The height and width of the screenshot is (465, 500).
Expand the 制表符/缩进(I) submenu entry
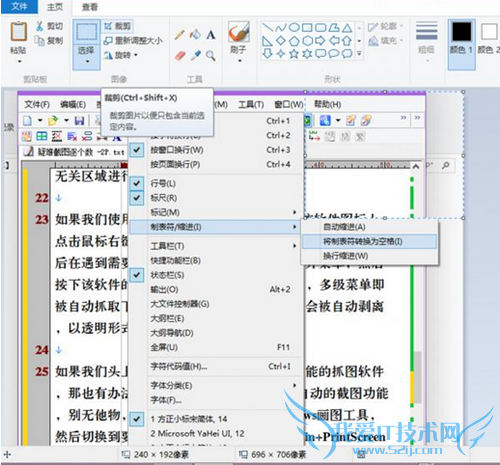(x=216, y=227)
